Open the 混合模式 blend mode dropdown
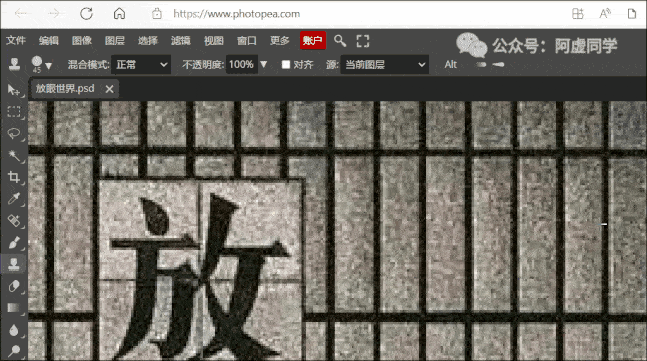Screen dimensions: 647x361 point(141,64)
